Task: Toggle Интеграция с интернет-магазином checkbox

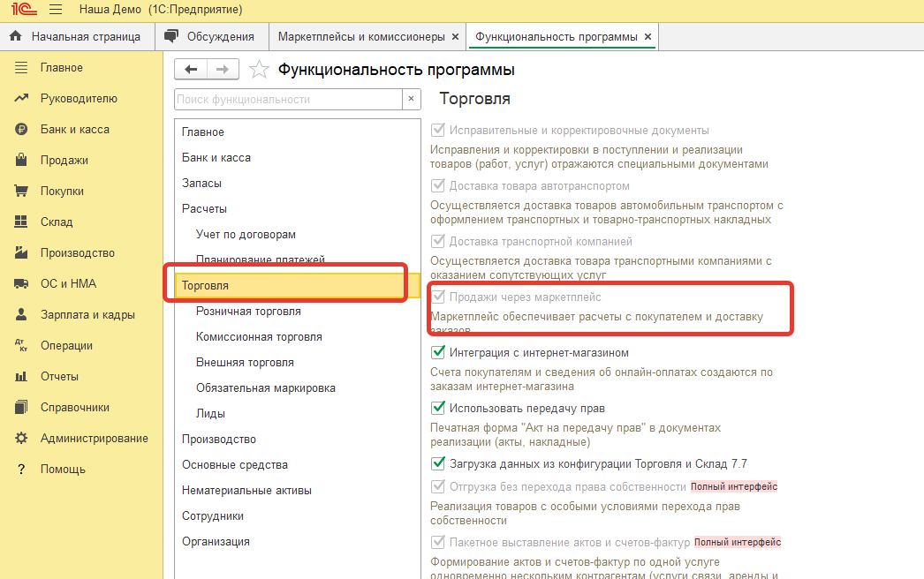Action: (438, 353)
